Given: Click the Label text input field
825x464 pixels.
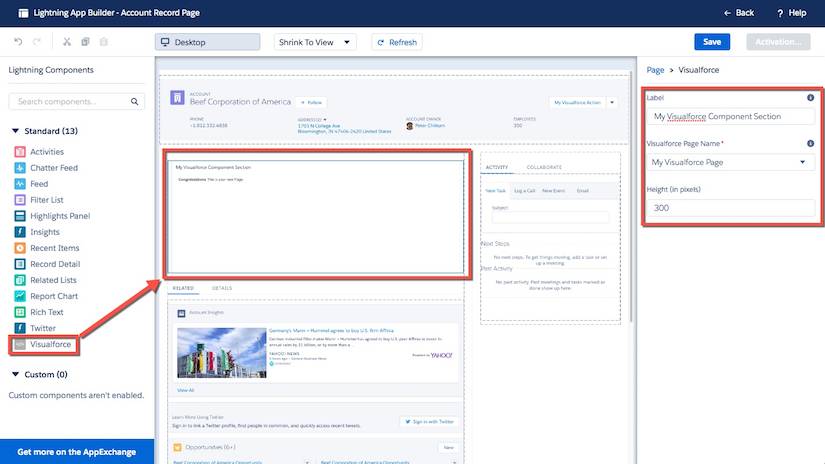Looking at the screenshot, I should (730, 116).
